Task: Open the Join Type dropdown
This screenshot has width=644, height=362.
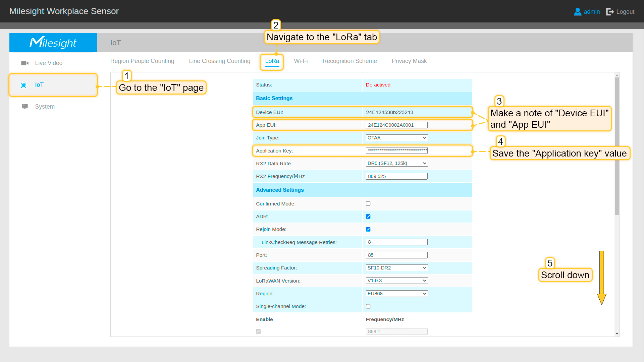Action: pyautogui.click(x=396, y=138)
